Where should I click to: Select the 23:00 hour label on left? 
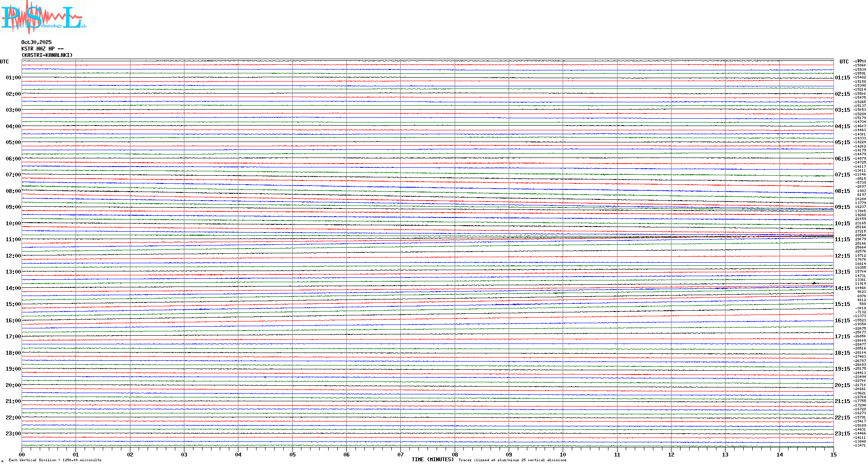pyautogui.click(x=13, y=434)
